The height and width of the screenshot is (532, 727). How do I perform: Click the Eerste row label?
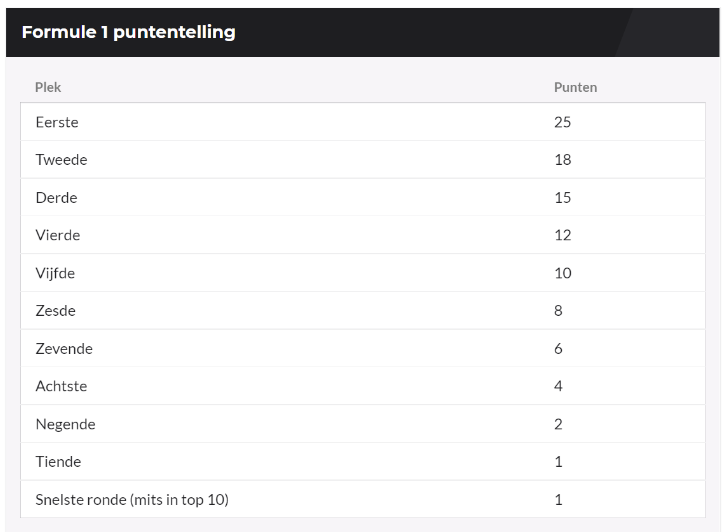pyautogui.click(x=57, y=122)
